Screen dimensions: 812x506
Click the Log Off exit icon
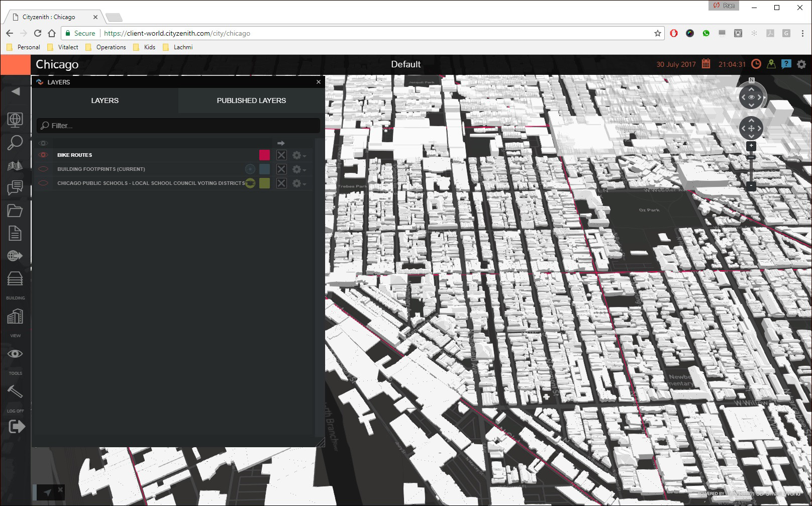[x=17, y=427]
